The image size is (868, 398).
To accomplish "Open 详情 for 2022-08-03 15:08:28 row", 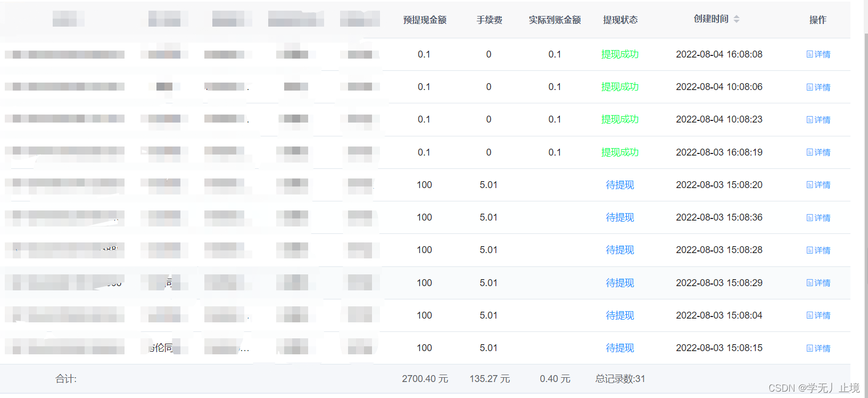I will coord(819,250).
